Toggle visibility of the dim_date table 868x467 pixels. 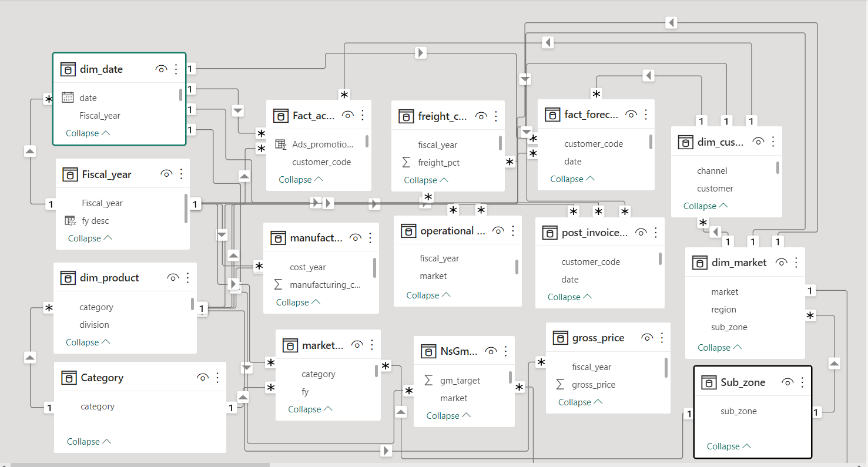[x=161, y=69]
